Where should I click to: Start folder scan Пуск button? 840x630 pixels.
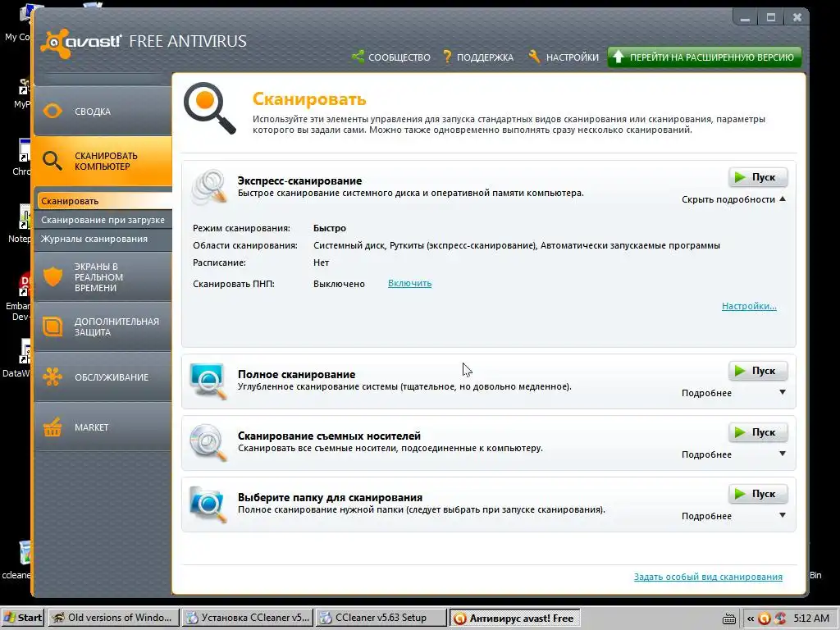point(757,494)
